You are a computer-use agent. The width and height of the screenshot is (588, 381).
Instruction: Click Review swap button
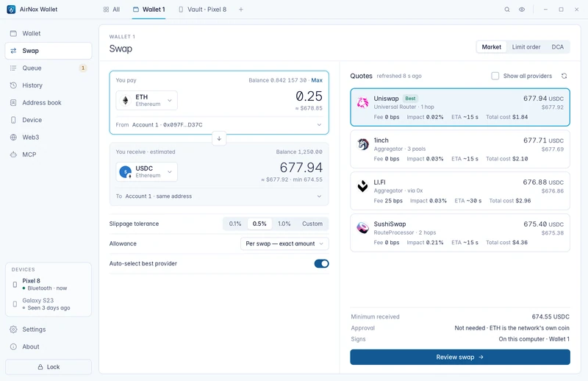pyautogui.click(x=460, y=357)
